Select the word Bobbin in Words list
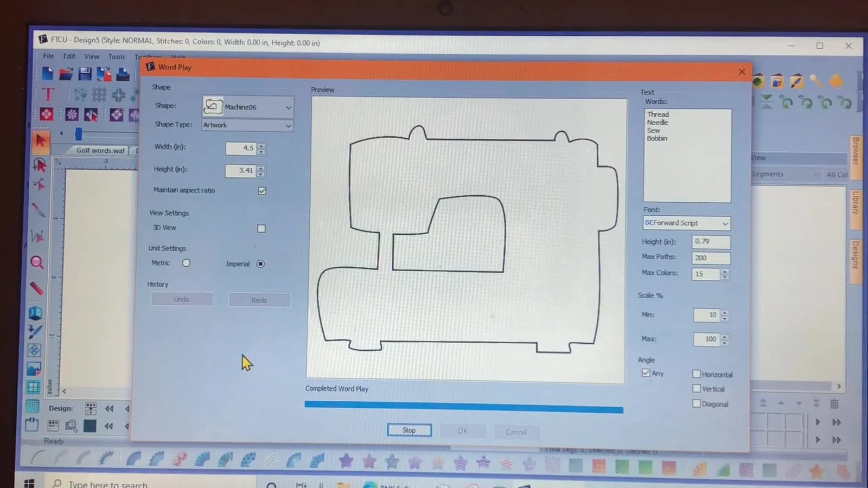This screenshot has height=488, width=868. tap(656, 138)
